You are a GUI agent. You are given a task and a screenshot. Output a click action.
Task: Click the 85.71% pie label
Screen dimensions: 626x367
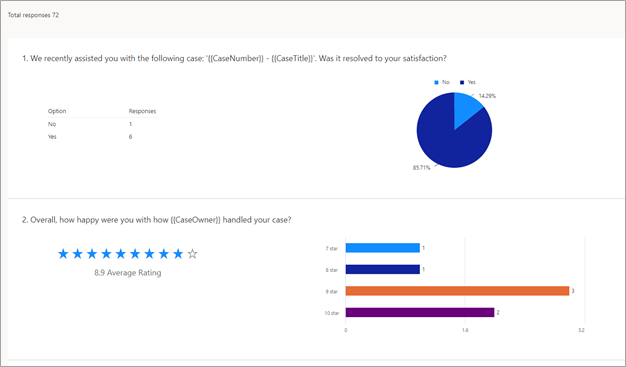[x=422, y=168]
